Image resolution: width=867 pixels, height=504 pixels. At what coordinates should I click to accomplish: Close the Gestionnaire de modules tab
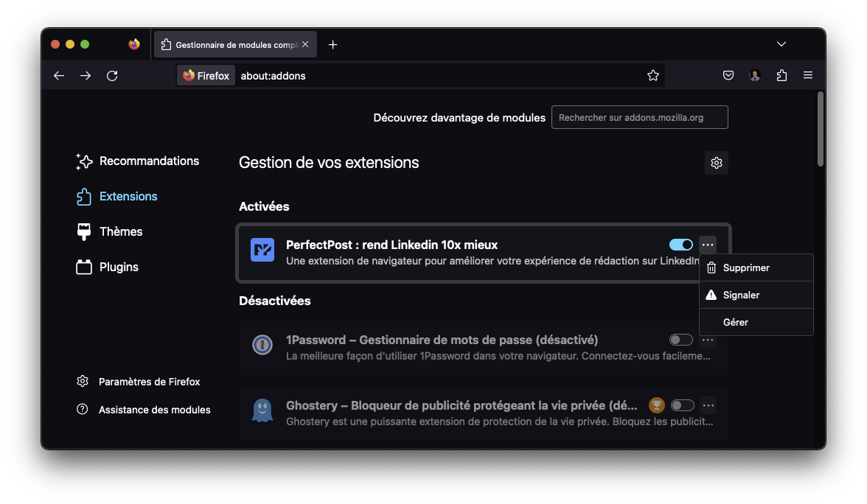305,44
